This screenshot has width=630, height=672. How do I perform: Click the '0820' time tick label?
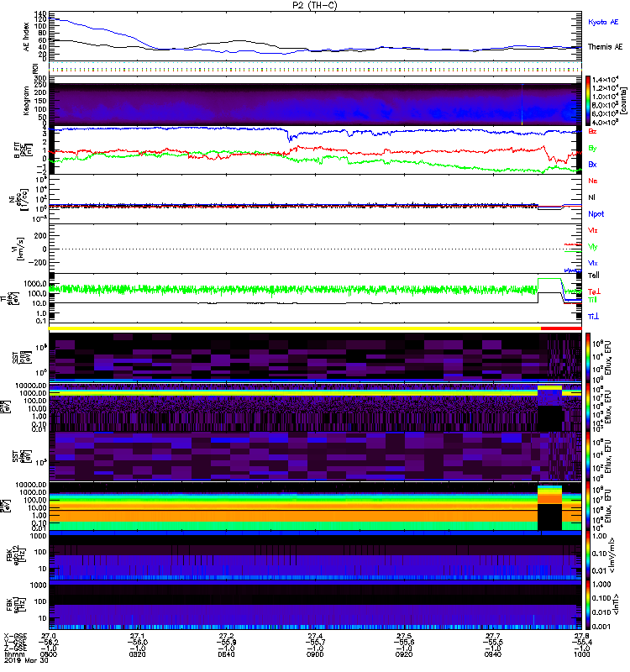[137, 654]
